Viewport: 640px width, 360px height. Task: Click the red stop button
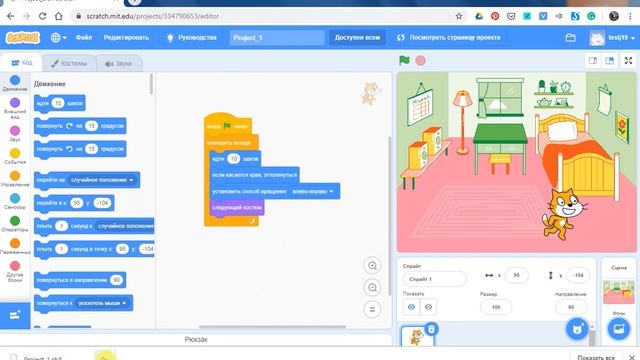pos(420,60)
